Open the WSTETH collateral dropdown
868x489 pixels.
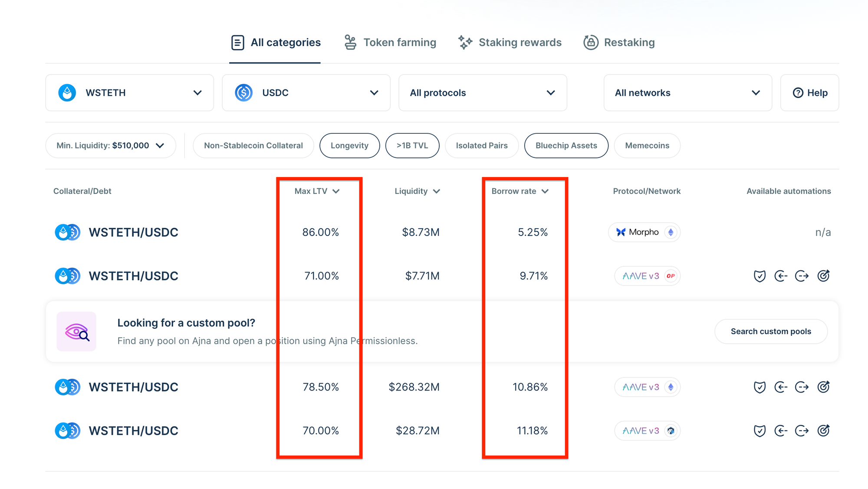pyautogui.click(x=129, y=93)
